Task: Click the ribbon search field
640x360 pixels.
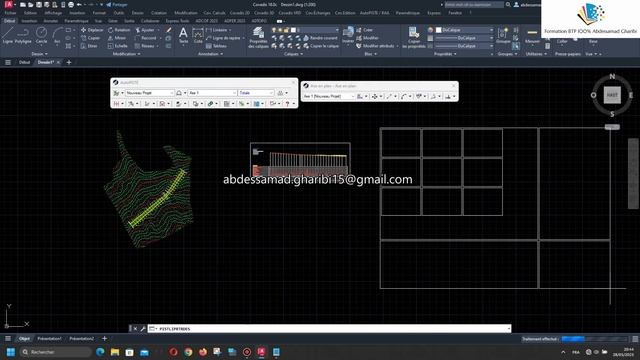Action: pos(474,4)
